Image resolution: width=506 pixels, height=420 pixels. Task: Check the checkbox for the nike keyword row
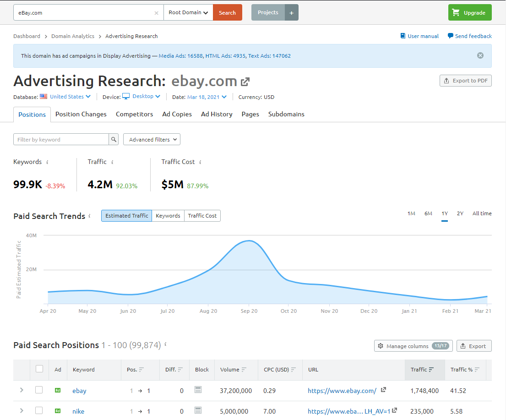click(x=39, y=410)
